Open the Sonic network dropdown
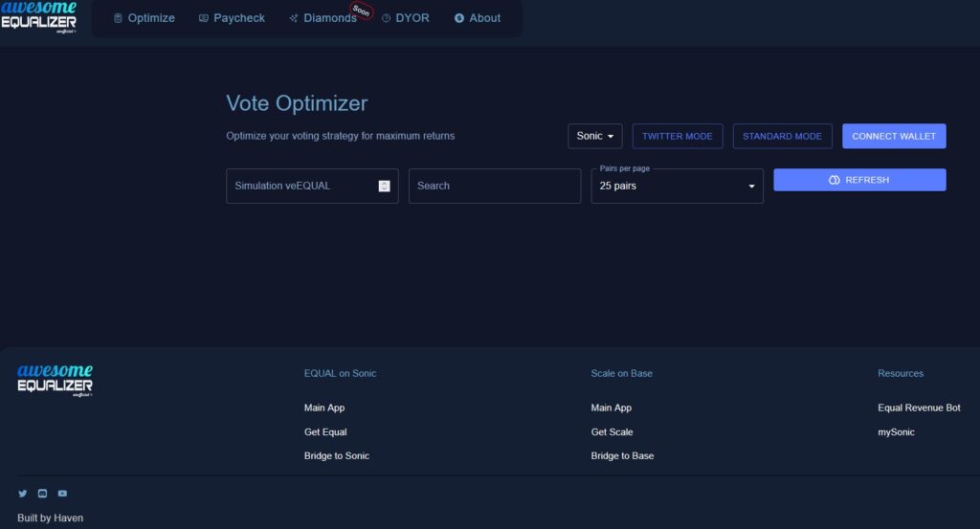The height and width of the screenshot is (529, 980). 594,136
